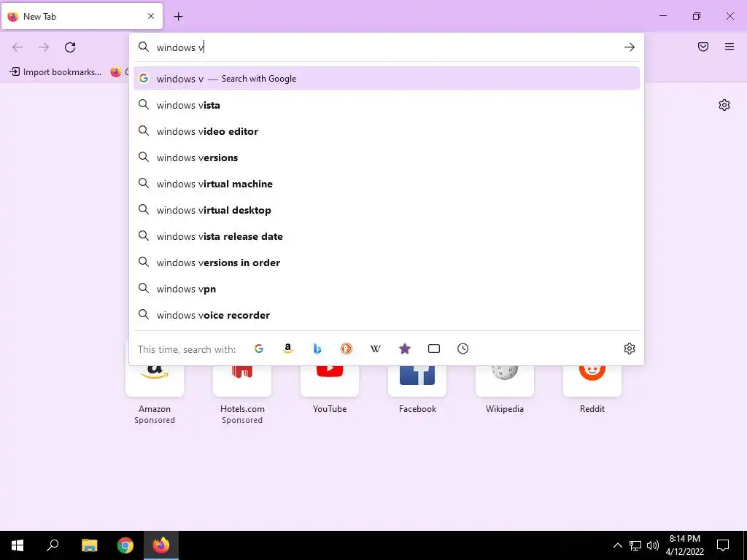
Task: Show hidden system tray icons
Action: pyautogui.click(x=617, y=545)
